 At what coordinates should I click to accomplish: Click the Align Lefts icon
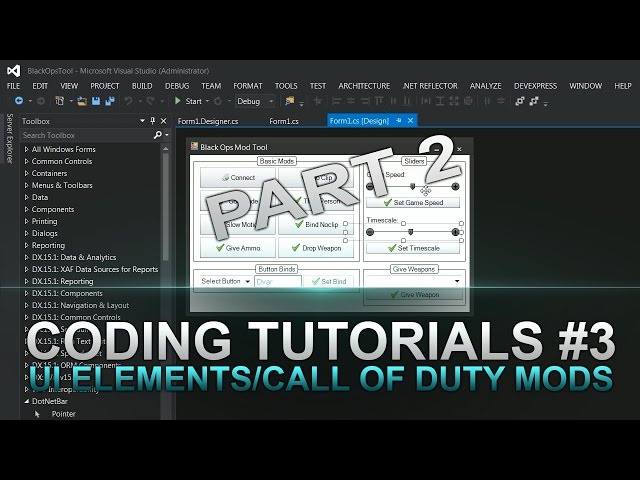click(x=337, y=101)
